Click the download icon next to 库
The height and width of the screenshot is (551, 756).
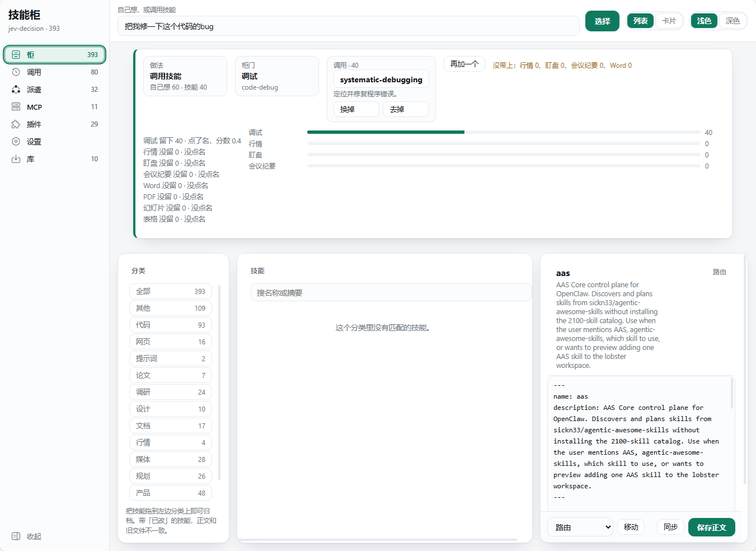click(16, 159)
